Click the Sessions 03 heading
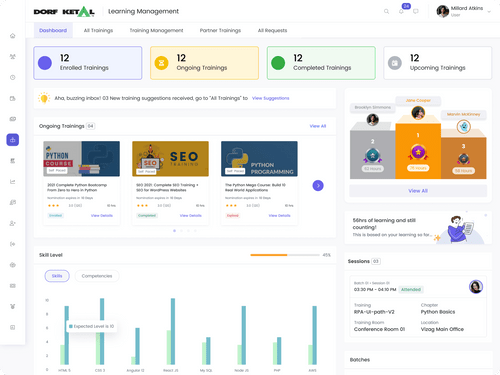 364,261
